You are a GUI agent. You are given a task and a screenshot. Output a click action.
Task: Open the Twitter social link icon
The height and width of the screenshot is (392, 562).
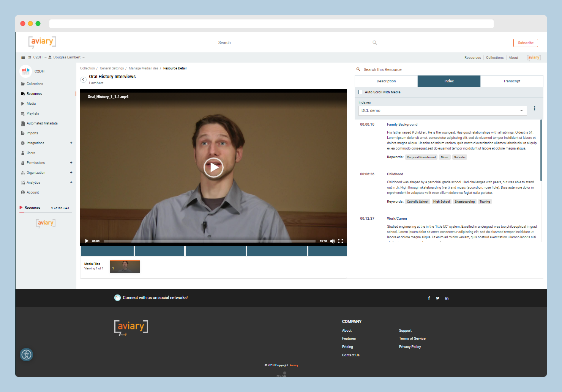tap(438, 298)
